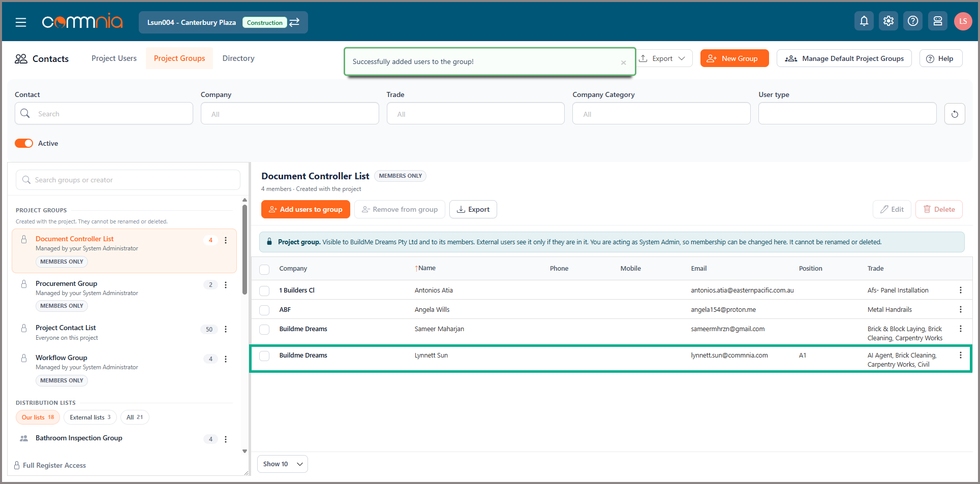Click the Commnia logo
The height and width of the screenshot is (484, 980).
(82, 22)
